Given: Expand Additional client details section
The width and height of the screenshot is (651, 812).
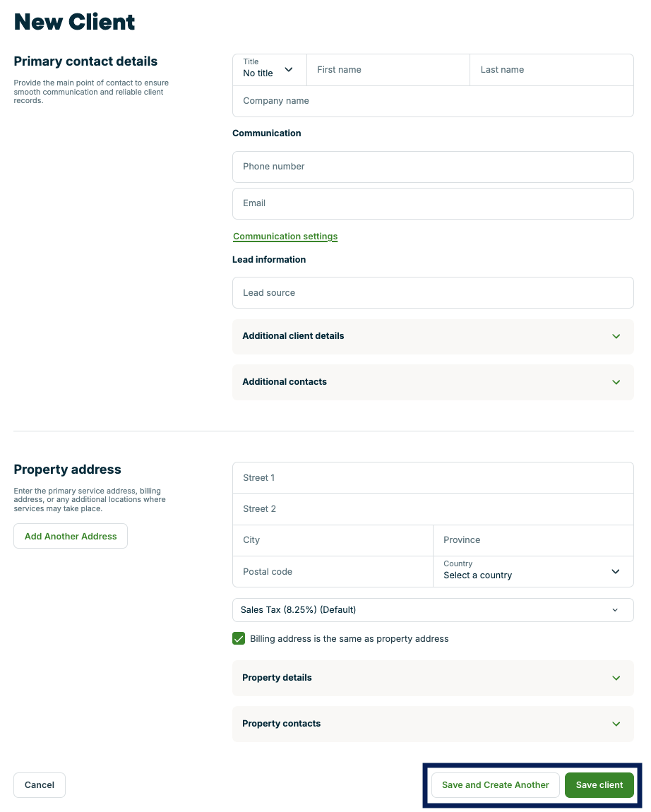Looking at the screenshot, I should (432, 336).
